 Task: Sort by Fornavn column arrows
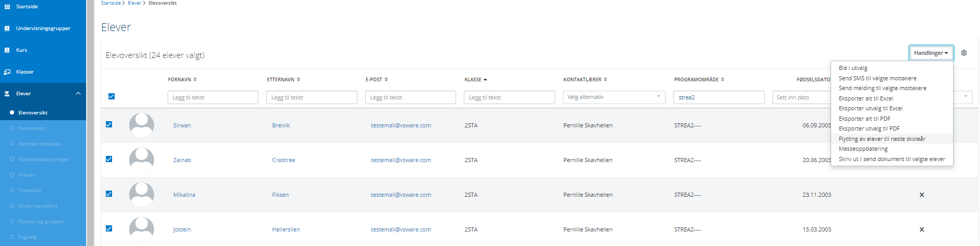(195, 79)
